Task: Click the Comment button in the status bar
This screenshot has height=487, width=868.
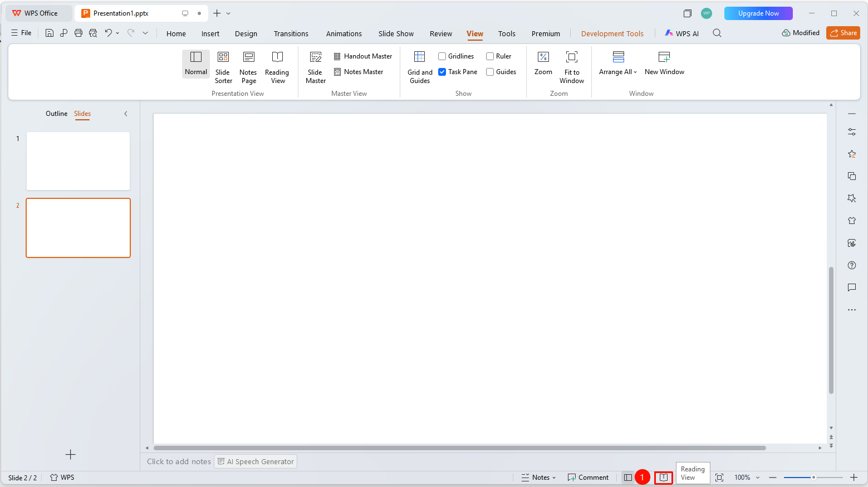Action: 588,478
